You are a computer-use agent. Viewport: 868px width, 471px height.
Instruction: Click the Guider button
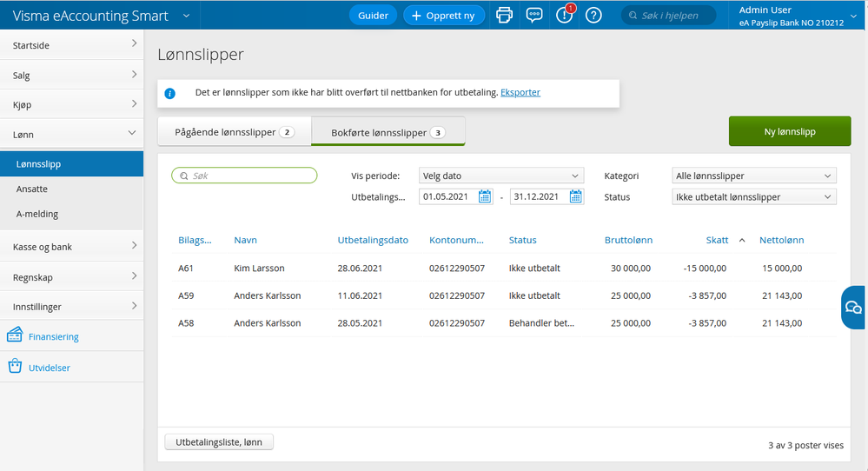click(x=373, y=15)
